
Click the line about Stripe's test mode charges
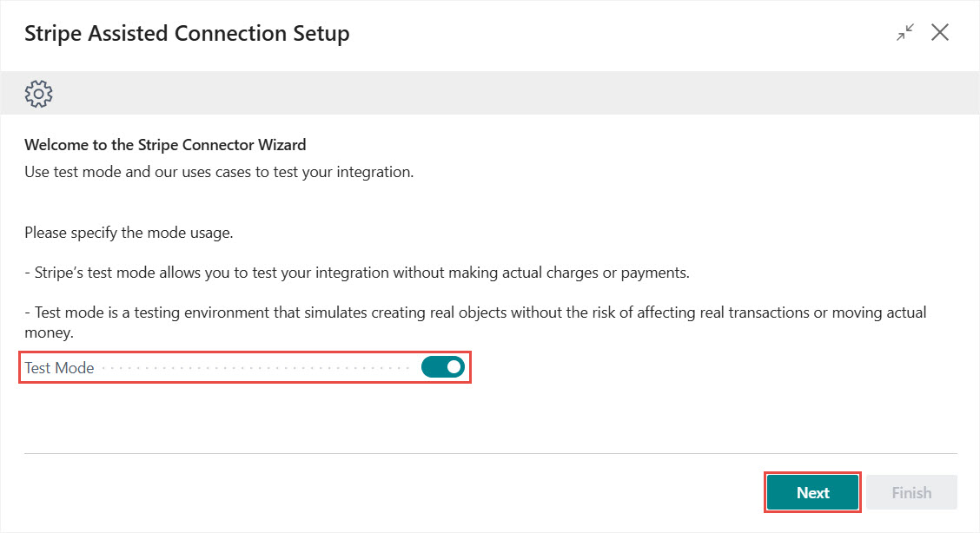(x=356, y=273)
